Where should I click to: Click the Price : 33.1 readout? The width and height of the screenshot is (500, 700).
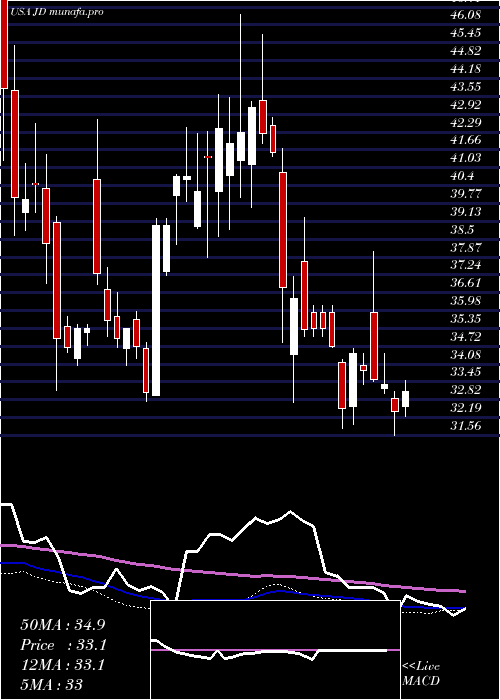[62, 645]
